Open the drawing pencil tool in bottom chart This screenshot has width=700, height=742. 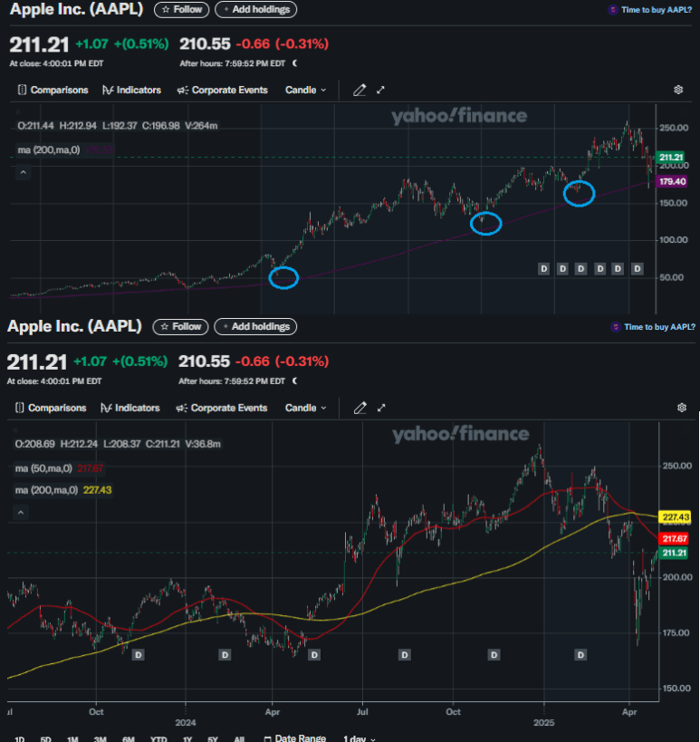[360, 408]
